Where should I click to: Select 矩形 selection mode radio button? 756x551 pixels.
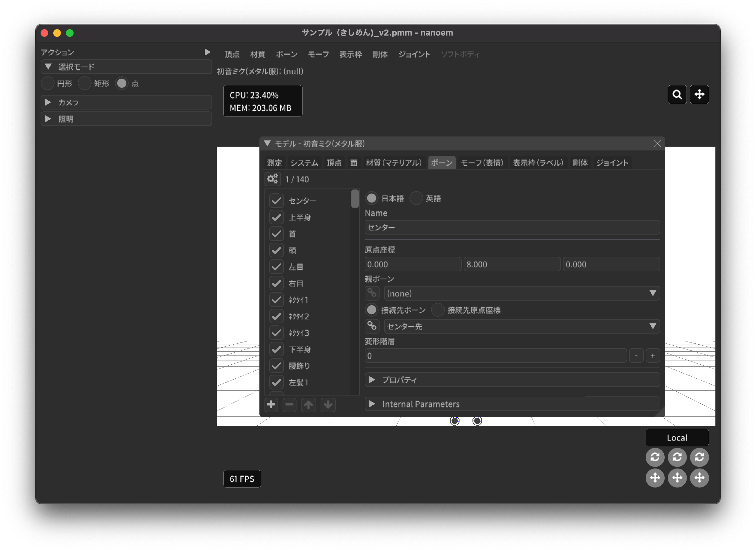click(85, 83)
